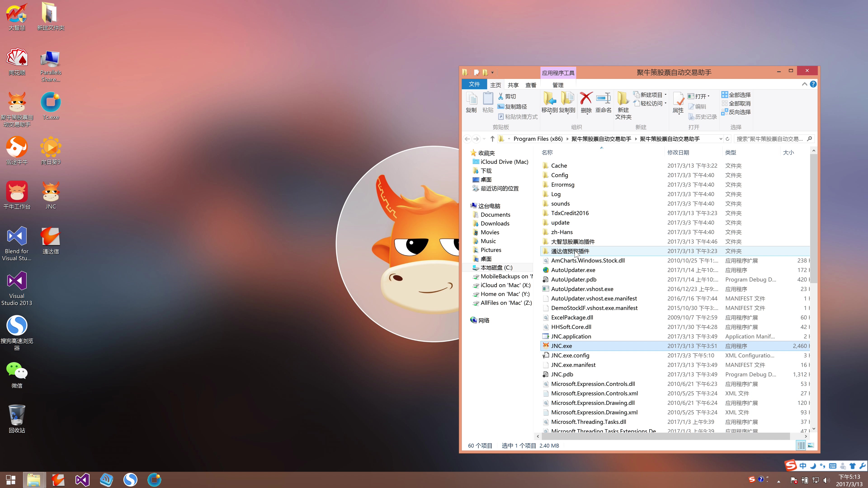Select Local Disk (本地磁盘 C:) in tree

coord(496,267)
